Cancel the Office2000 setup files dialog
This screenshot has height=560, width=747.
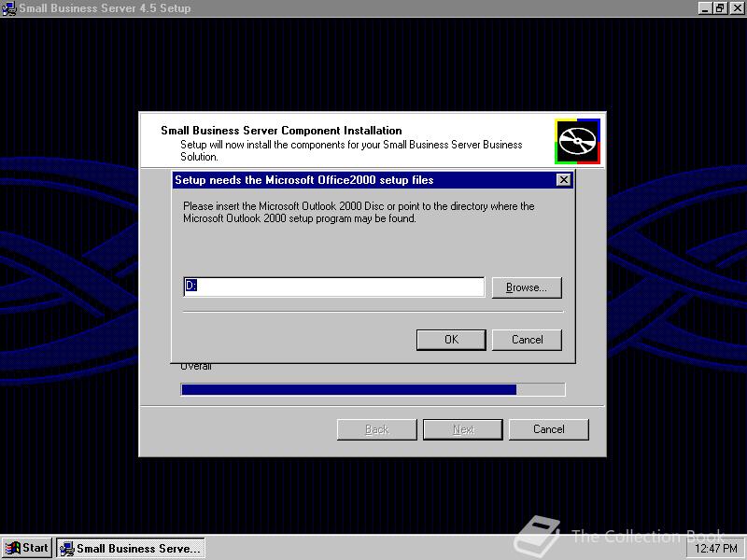(527, 340)
